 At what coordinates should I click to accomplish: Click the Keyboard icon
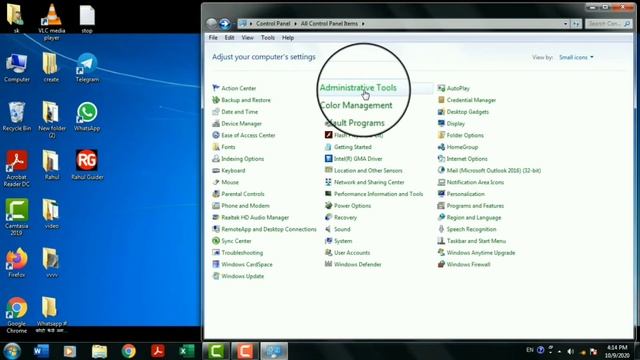216,171
